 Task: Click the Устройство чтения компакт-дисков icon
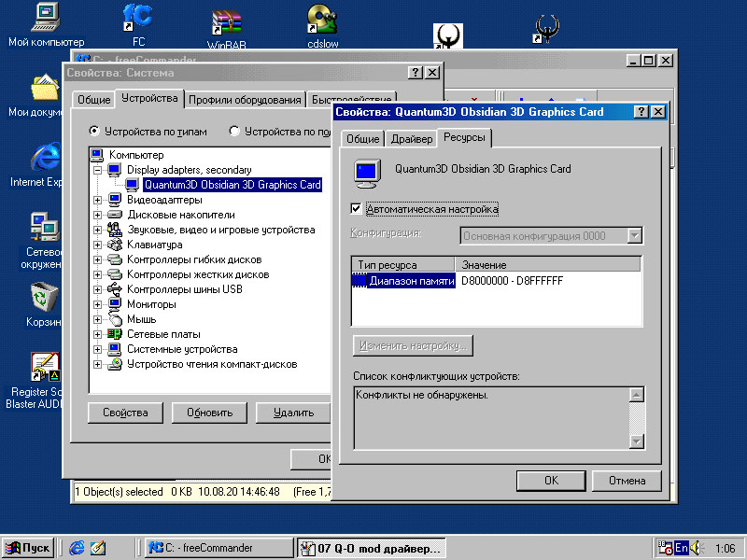pos(114,364)
